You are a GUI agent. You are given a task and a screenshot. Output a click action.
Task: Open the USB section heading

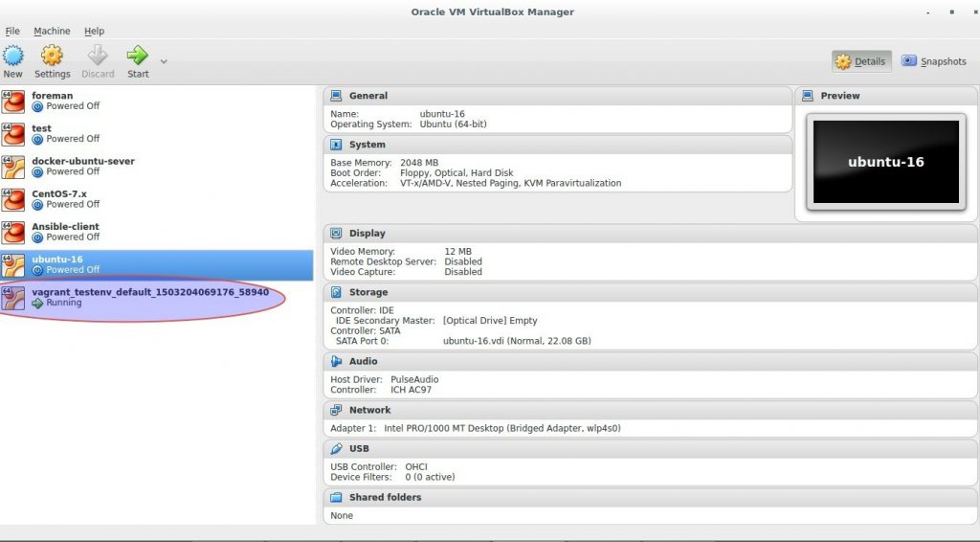pyautogui.click(x=359, y=449)
